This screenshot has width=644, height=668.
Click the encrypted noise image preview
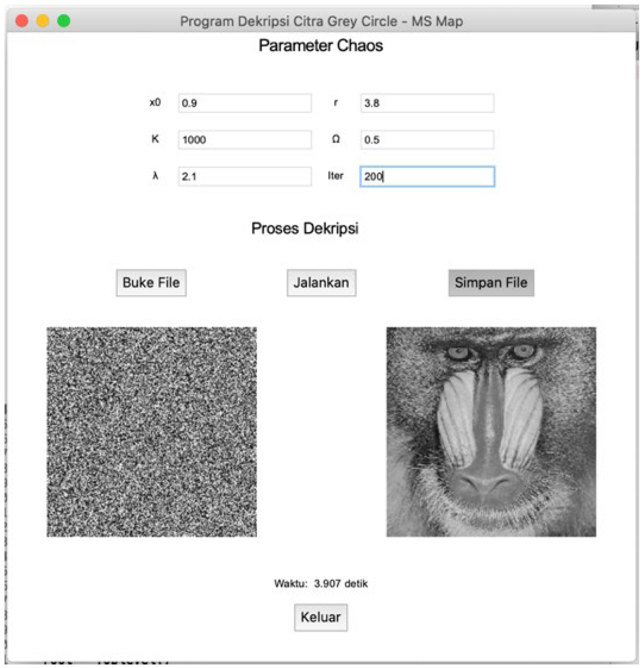coord(151,432)
